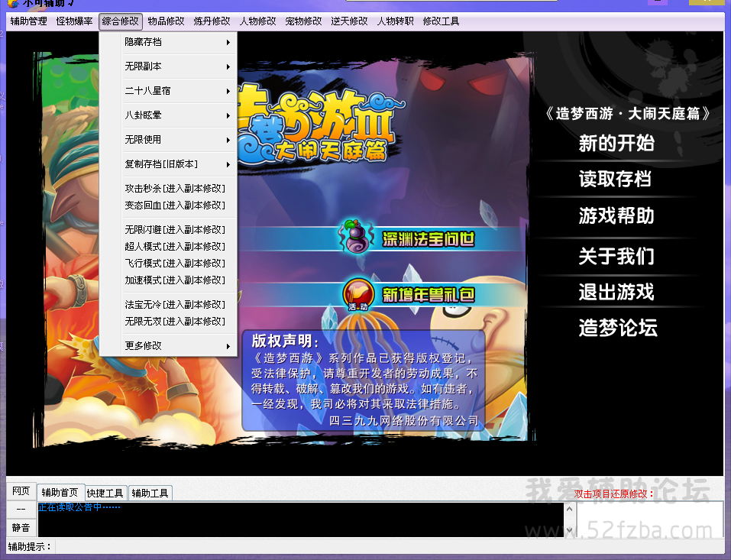Close the open 综合修改 menu
Screen dimensions: 731x560
pos(120,21)
